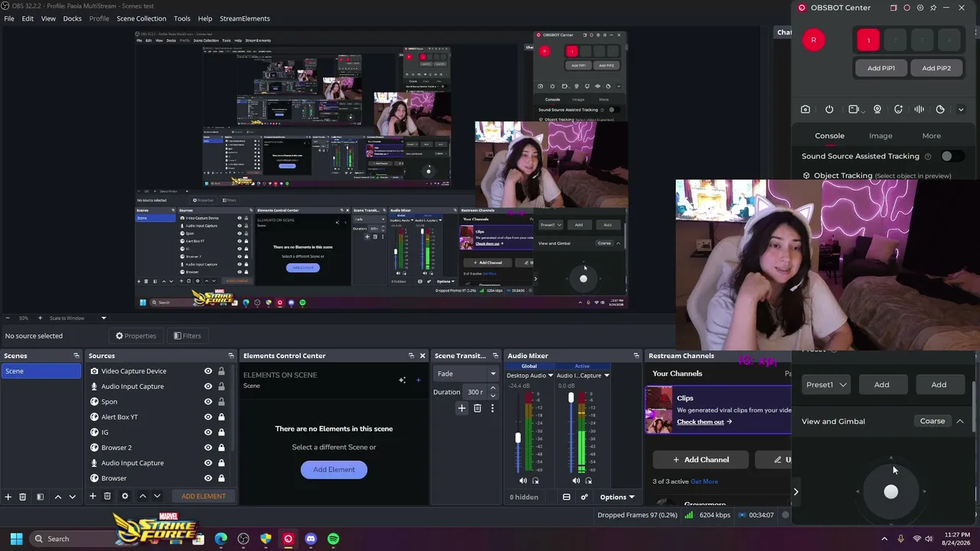This screenshot has height=551, width=980.
Task: Open the Audio Mixer Options dropdown
Action: click(617, 497)
